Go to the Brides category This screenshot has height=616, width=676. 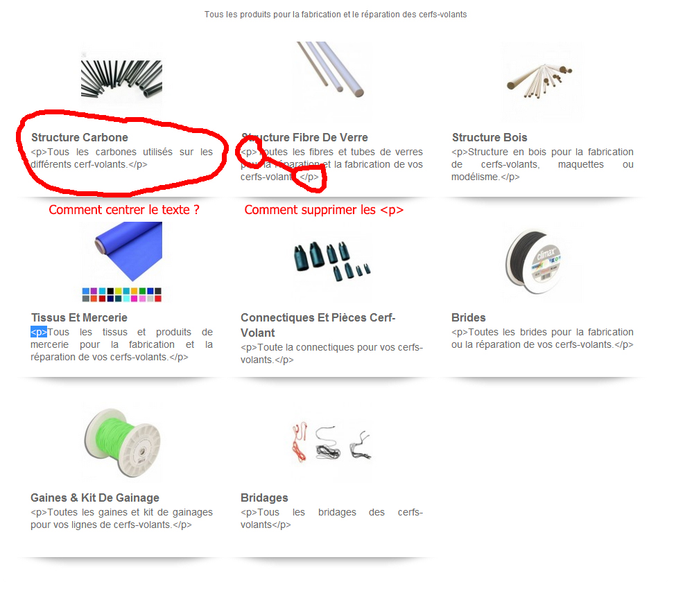click(x=468, y=317)
